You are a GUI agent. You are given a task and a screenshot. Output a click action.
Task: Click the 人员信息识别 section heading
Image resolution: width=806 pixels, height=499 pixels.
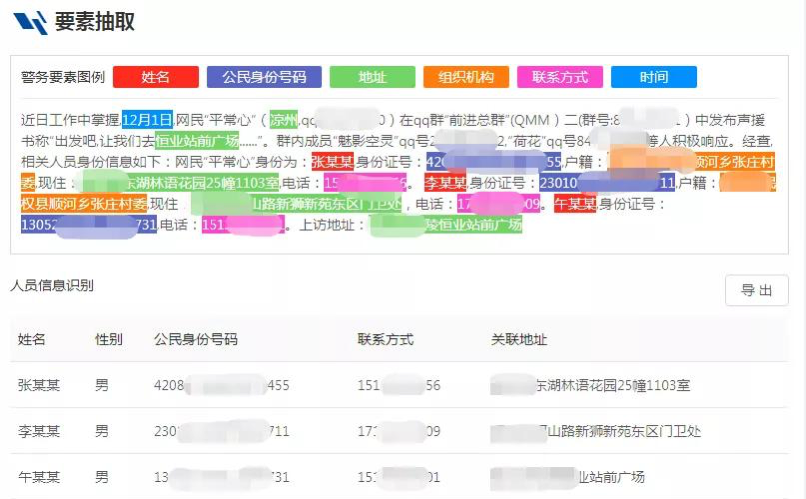tap(52, 286)
